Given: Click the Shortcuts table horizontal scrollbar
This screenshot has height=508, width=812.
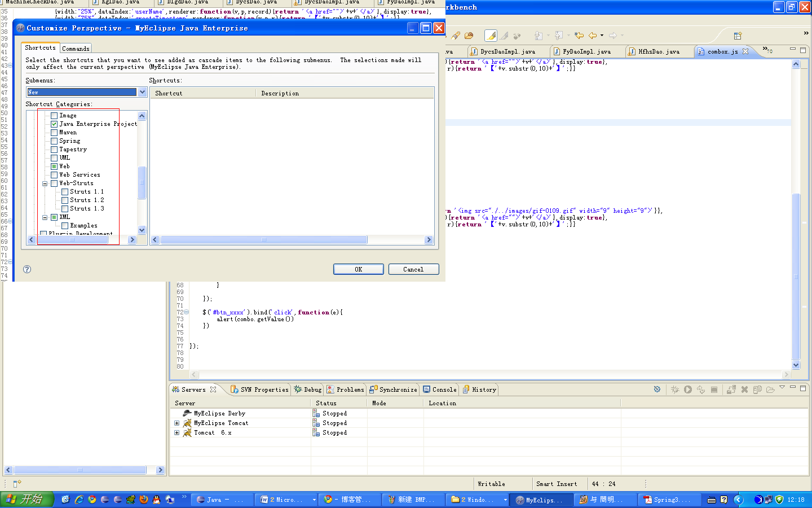Looking at the screenshot, I should [263, 240].
